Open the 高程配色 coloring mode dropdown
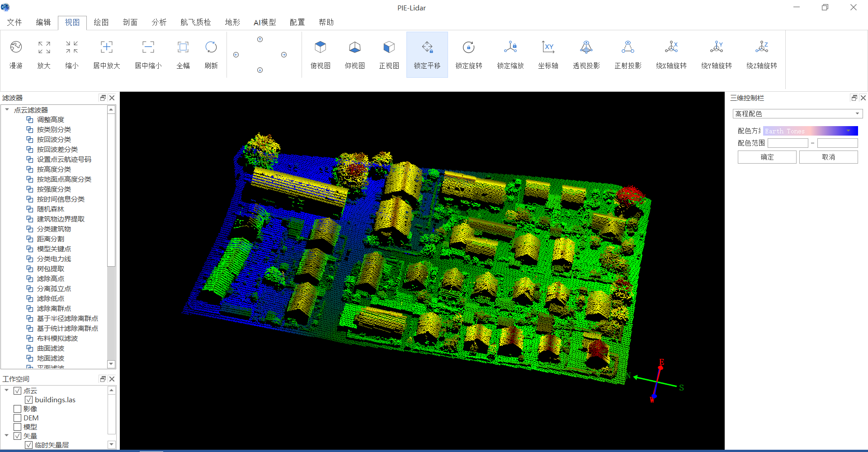 point(797,113)
